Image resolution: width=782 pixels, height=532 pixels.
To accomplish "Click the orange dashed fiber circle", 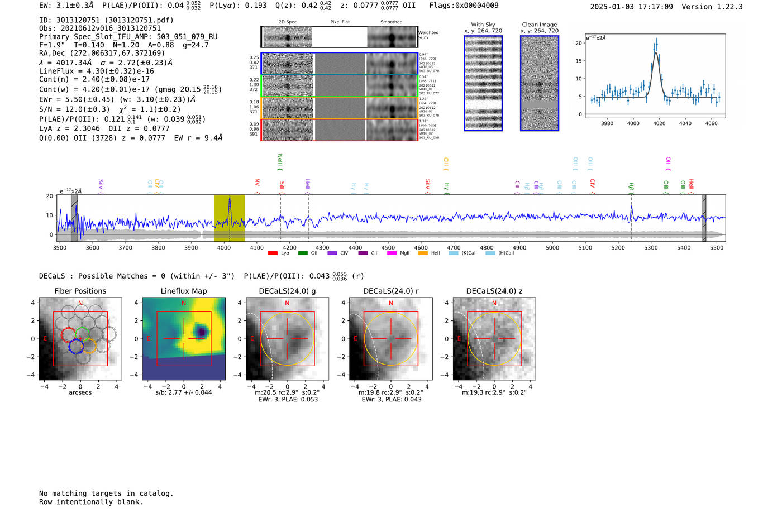I will 89,346.
